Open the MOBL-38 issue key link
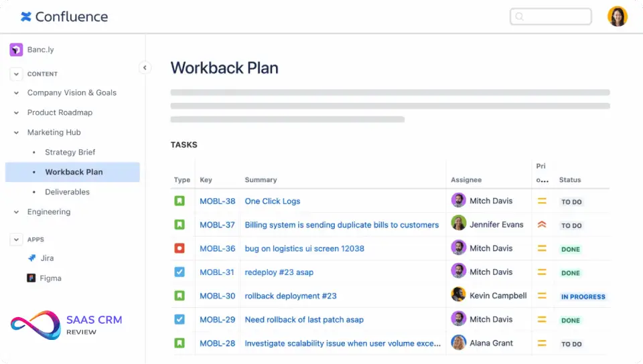 pos(217,201)
